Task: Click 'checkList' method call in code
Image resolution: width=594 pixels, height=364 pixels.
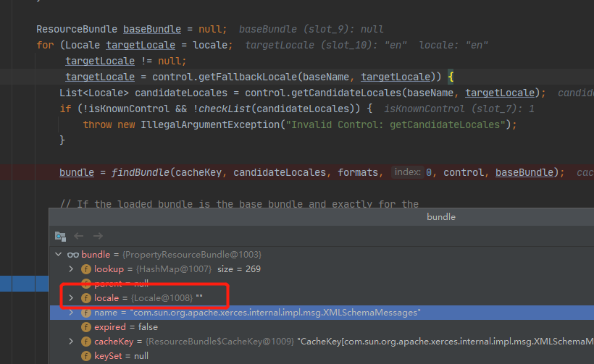Action: click(225, 109)
